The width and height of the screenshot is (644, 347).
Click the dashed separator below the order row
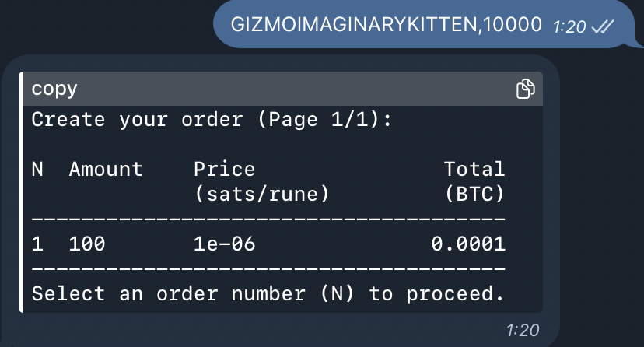(268, 269)
